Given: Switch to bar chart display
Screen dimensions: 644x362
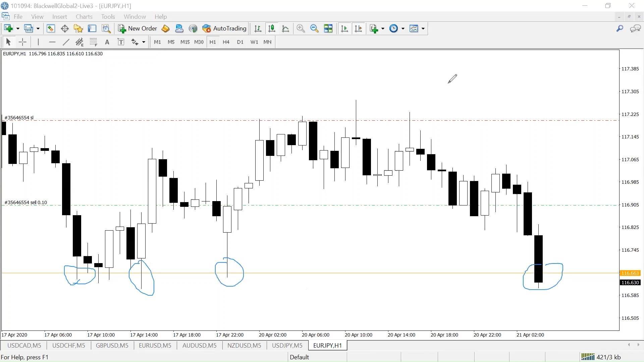Looking at the screenshot, I should 258,28.
